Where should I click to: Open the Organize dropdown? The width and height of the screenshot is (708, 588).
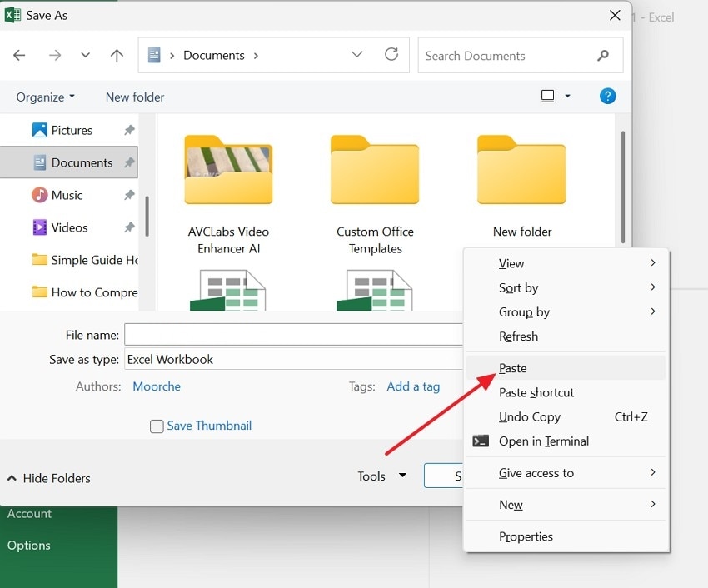click(45, 97)
